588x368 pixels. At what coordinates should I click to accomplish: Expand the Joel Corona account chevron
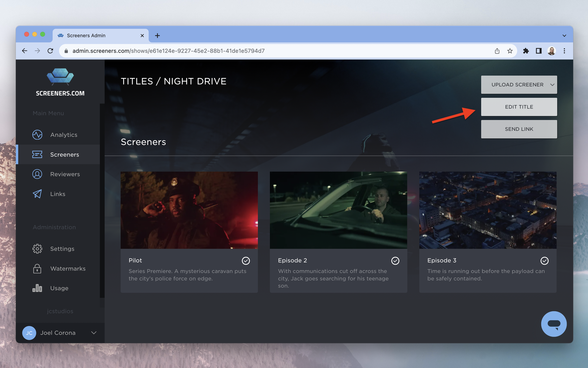94,333
